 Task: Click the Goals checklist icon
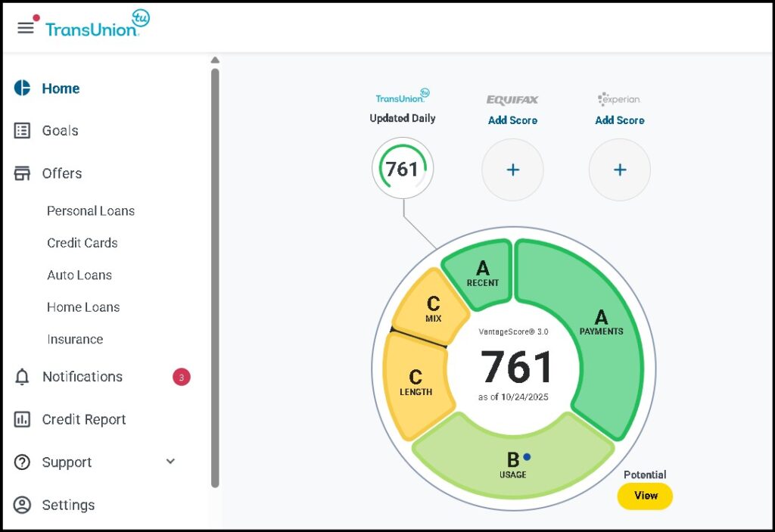pos(23,131)
